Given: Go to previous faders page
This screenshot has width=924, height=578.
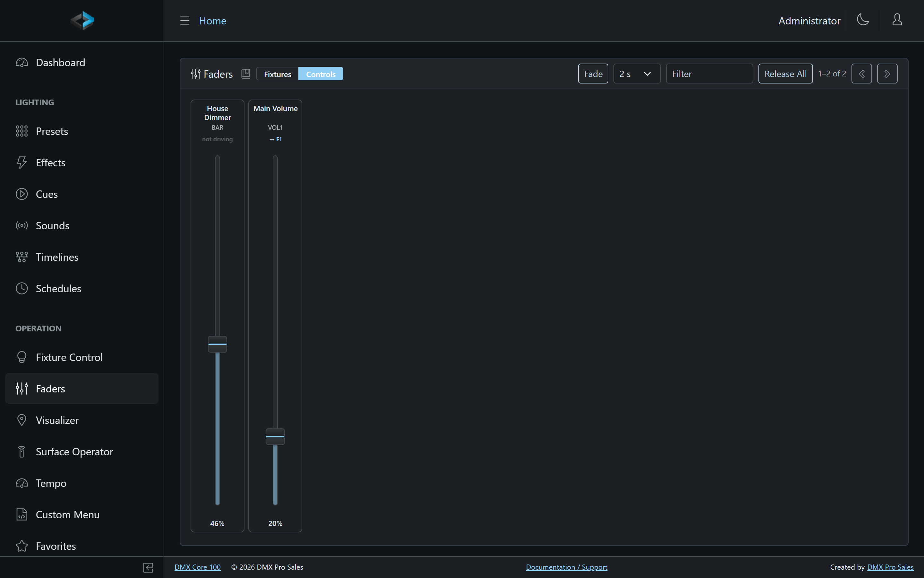Looking at the screenshot, I should 861,74.
